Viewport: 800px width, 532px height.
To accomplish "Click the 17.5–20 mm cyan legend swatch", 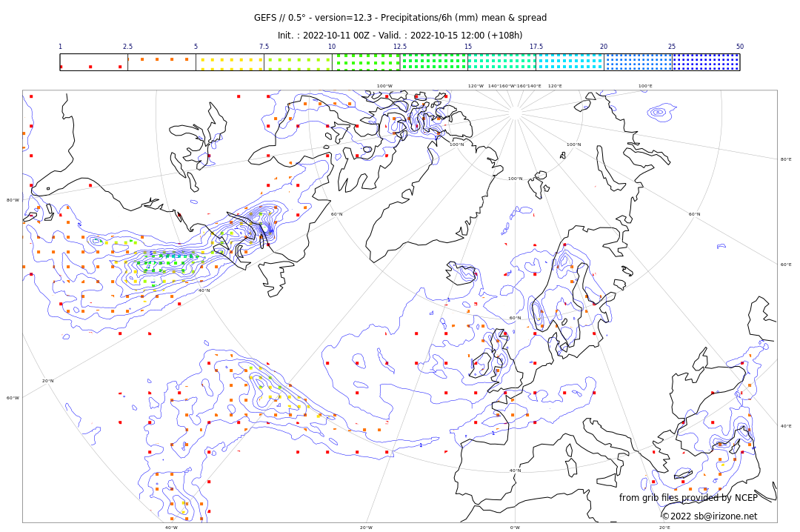I will pos(570,62).
